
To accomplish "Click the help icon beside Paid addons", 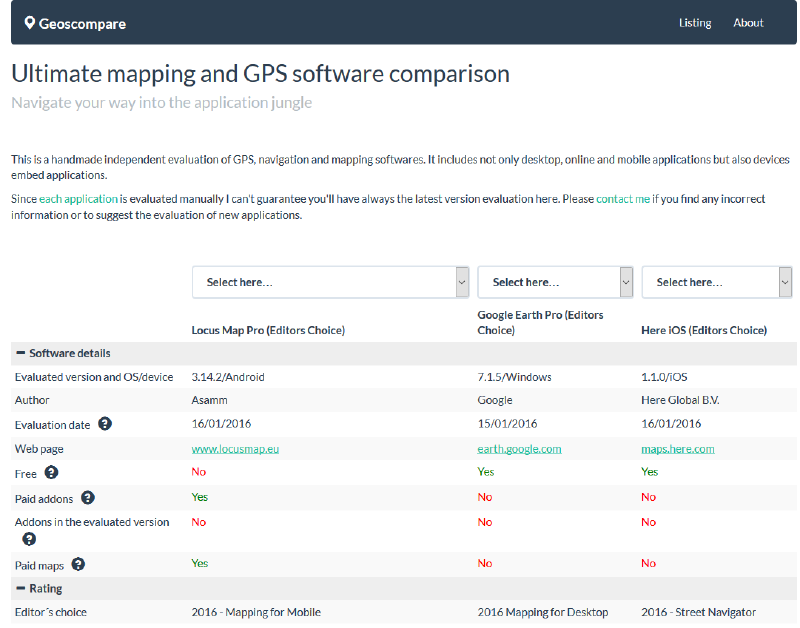I will (x=88, y=497).
